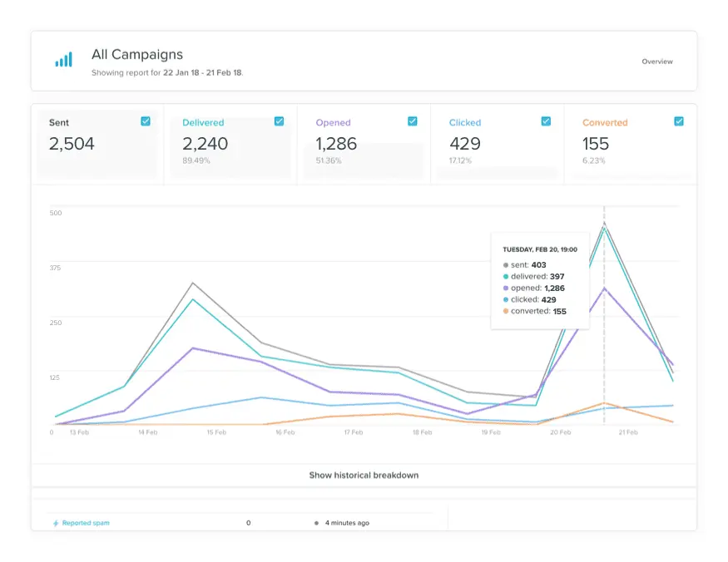Click the gray dot beside 4 minutes ago
The height and width of the screenshot is (562, 728).
coord(314,523)
